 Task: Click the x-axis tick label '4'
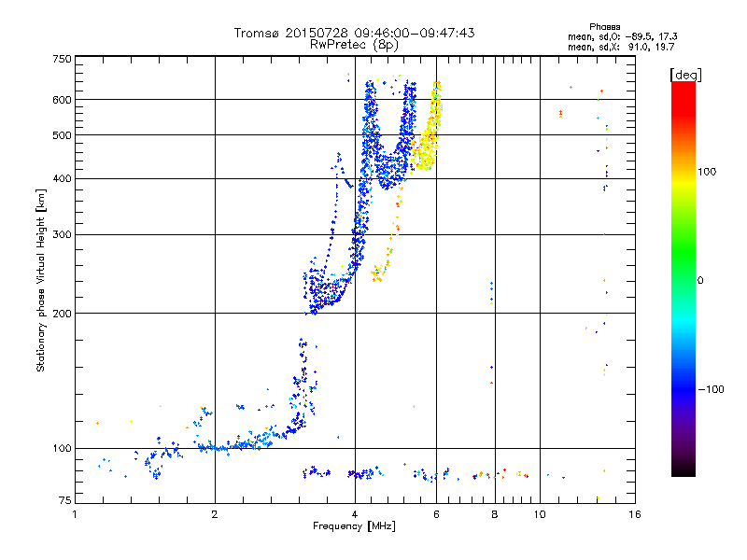pos(355,514)
